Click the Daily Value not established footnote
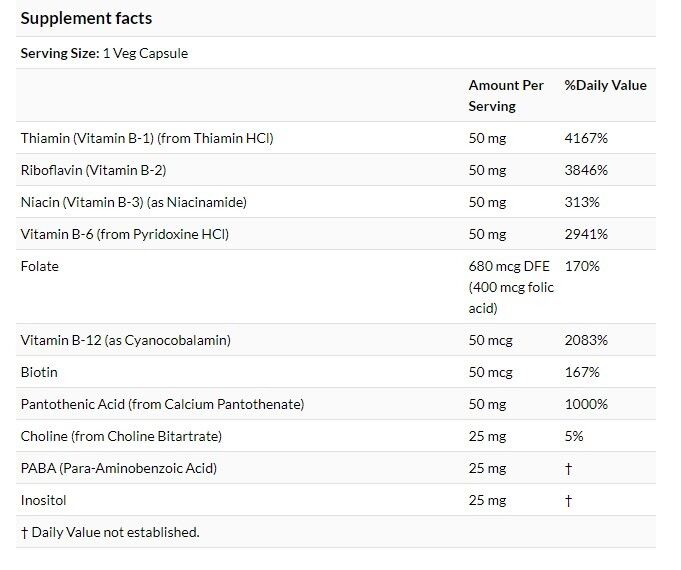Screen dimensions: 681x570 [110, 532]
